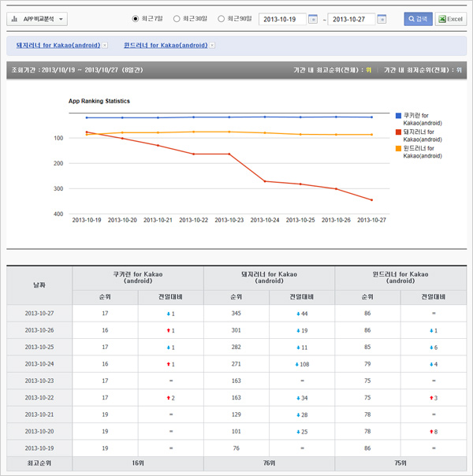Click the 최고순위 summary row label
The image size is (473, 476).
pyautogui.click(x=39, y=463)
